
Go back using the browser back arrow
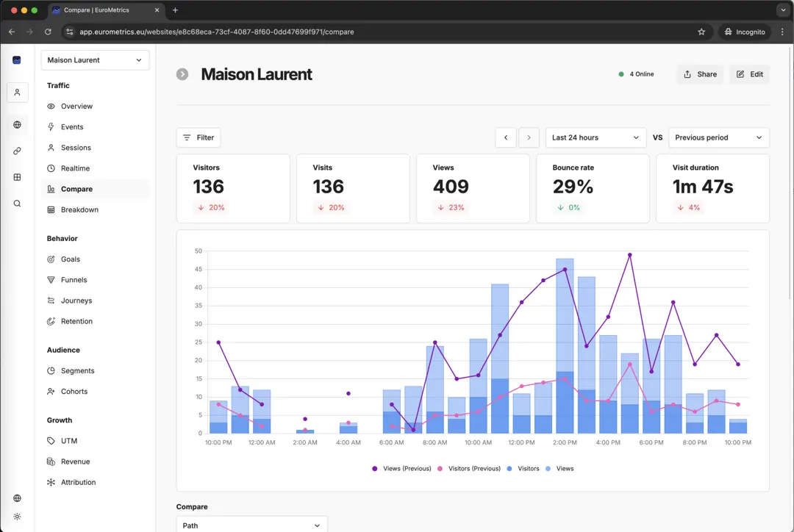point(12,32)
